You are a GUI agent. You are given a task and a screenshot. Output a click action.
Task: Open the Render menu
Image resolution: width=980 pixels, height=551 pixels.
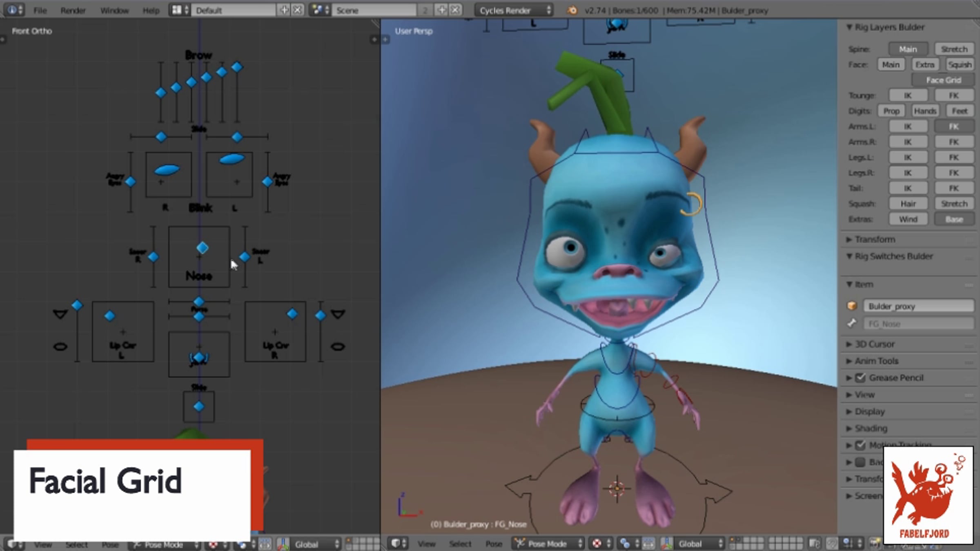73,10
